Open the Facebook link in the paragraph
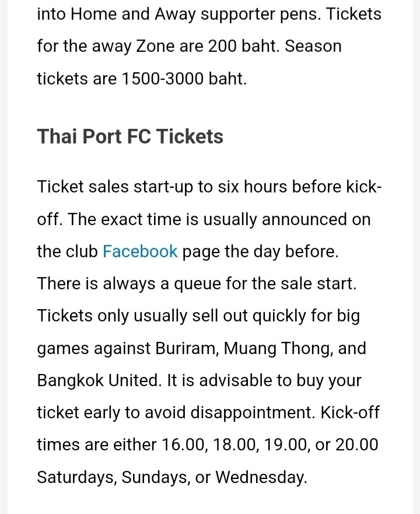420x514 pixels. 140,251
